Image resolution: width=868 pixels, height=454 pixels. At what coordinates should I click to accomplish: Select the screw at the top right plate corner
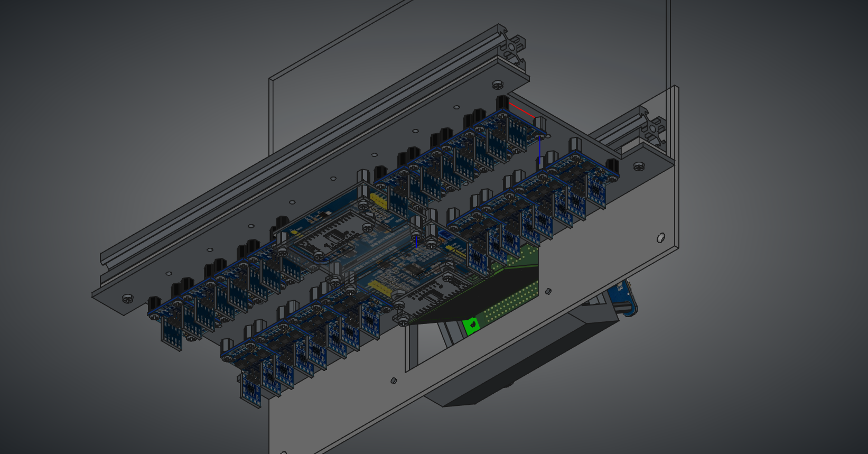pos(498,85)
